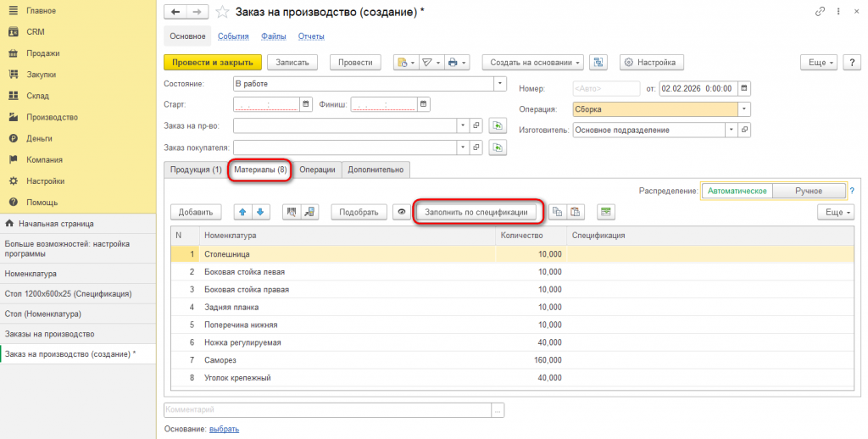Open barcode search icon in materials toolbar

click(x=292, y=212)
